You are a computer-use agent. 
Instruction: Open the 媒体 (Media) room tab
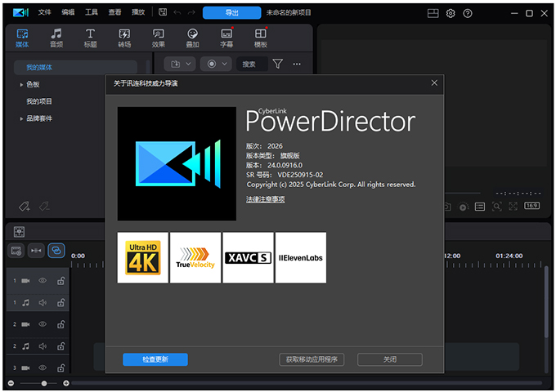click(22, 38)
